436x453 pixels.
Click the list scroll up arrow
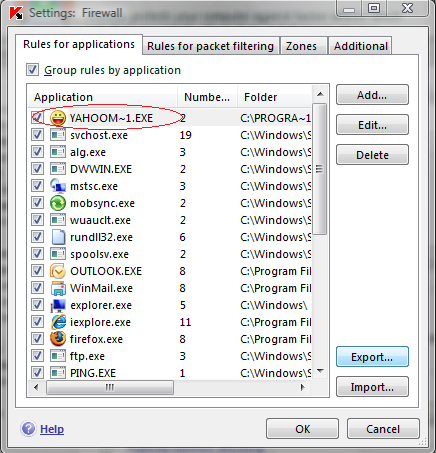click(320, 94)
